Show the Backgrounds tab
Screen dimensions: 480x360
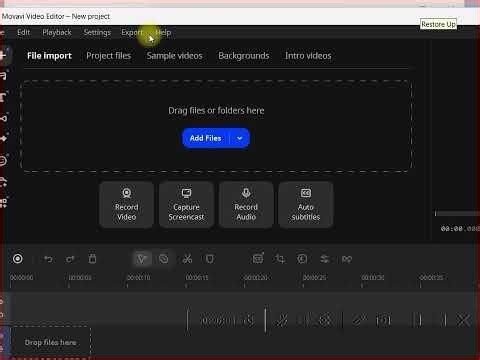(244, 56)
